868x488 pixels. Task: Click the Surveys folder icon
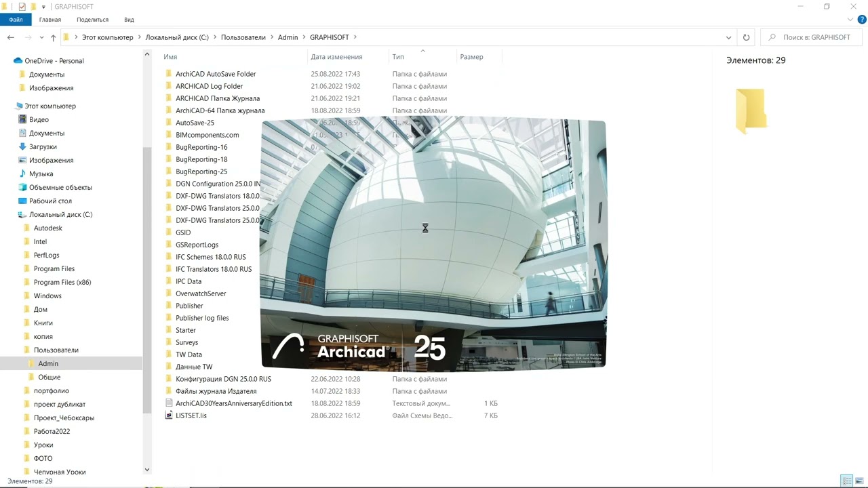(169, 342)
